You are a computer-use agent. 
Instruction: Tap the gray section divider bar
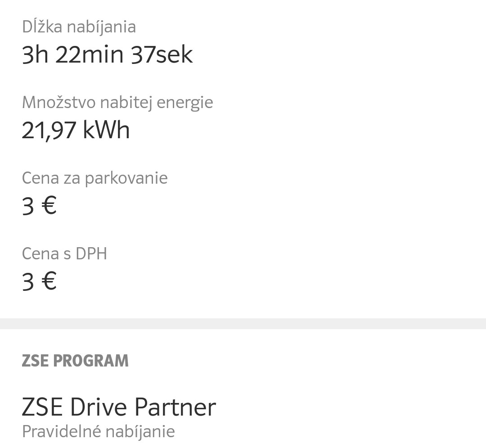click(x=243, y=324)
